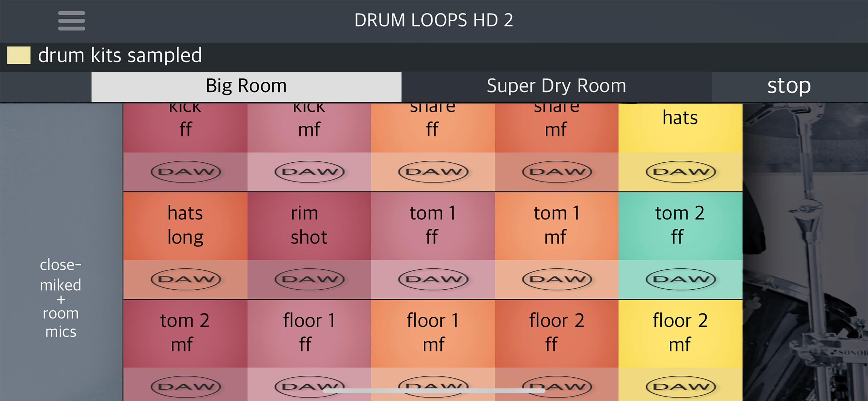This screenshot has height=401, width=868.
Task: Click the DAW icon under tom 2 ff
Action: (x=681, y=279)
